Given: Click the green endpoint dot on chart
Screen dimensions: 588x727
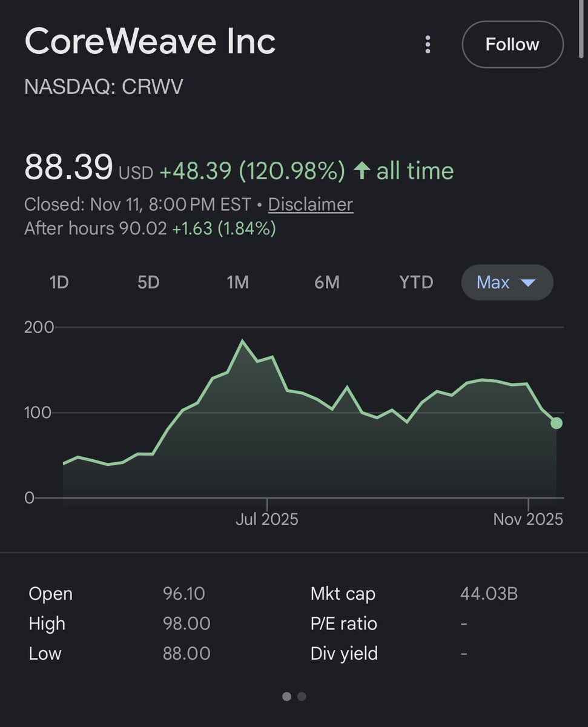Looking at the screenshot, I should pos(557,423).
